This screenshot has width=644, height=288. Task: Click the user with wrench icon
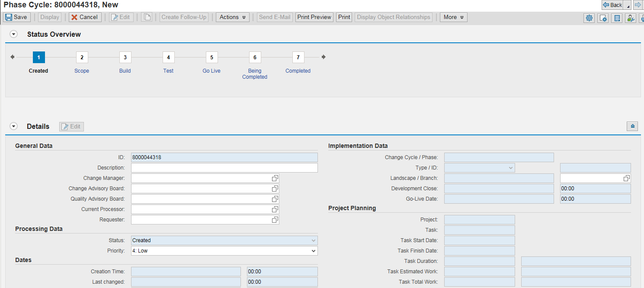tap(631, 18)
